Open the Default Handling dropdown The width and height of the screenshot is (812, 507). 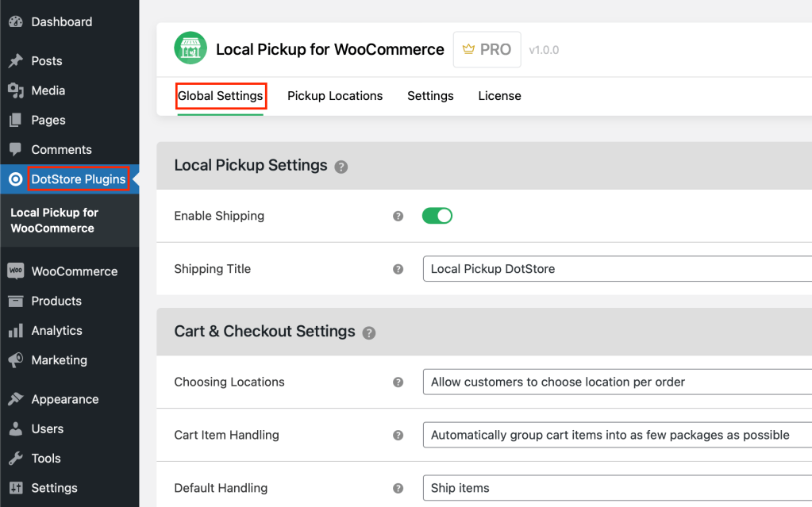pyautogui.click(x=618, y=488)
